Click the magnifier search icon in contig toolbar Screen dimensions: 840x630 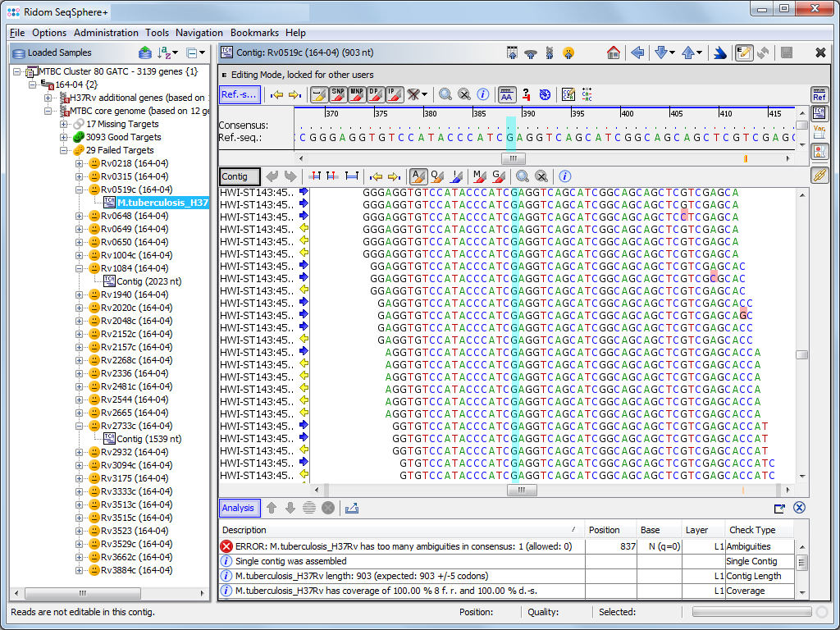522,176
